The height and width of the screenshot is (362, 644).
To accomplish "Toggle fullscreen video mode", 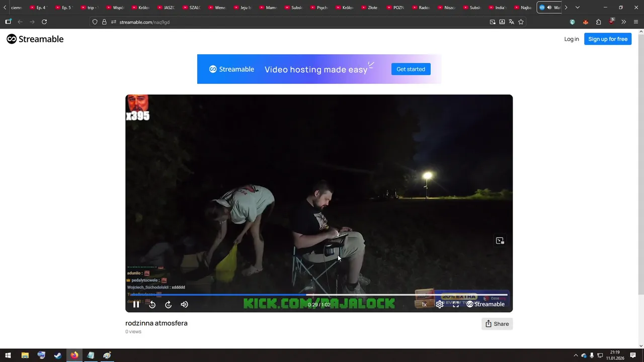I will [456, 304].
